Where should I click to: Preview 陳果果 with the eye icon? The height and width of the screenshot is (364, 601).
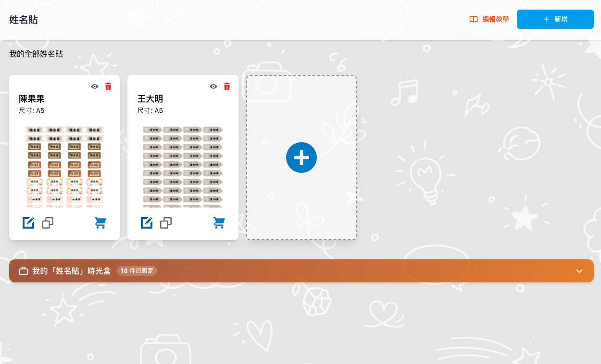[x=94, y=86]
